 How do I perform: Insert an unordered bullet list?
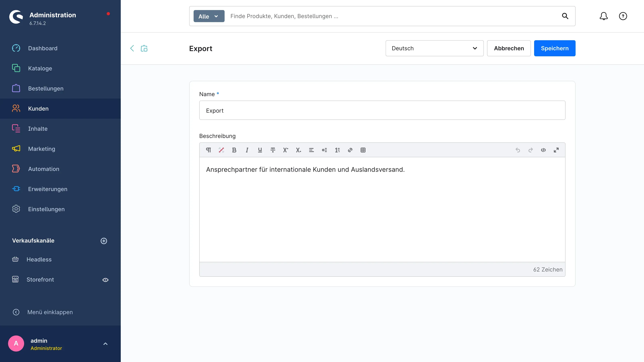tap(324, 150)
